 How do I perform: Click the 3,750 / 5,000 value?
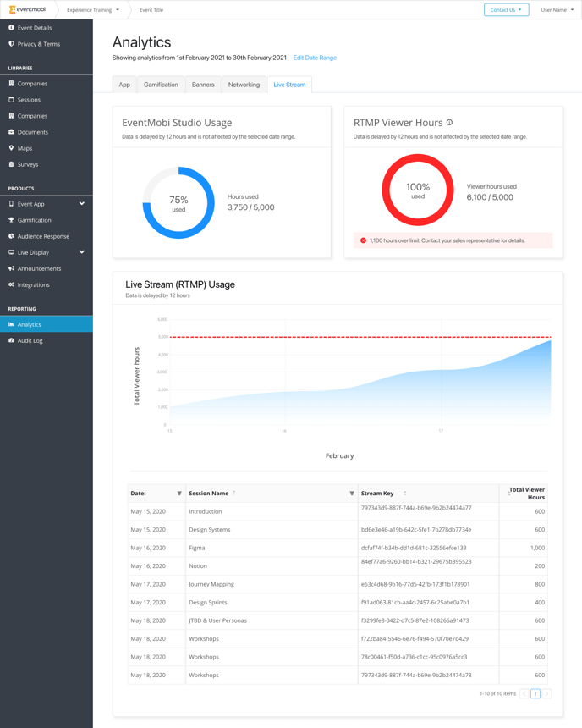coord(250,207)
